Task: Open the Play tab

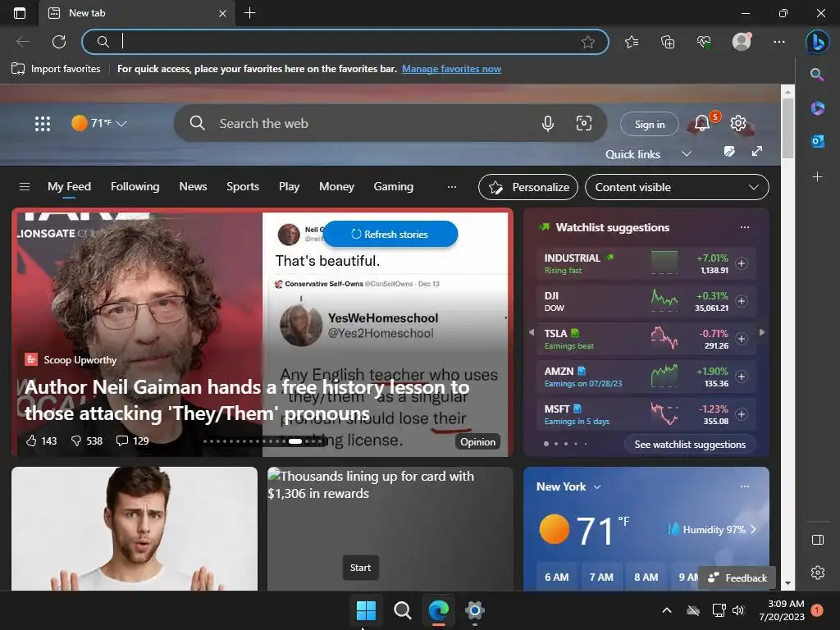Action: point(289,186)
